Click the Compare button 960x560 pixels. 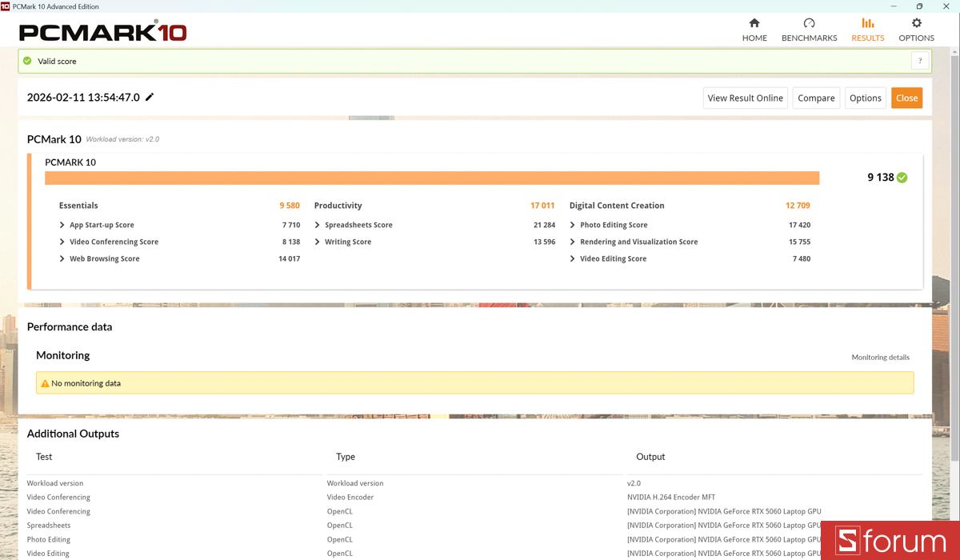(816, 98)
